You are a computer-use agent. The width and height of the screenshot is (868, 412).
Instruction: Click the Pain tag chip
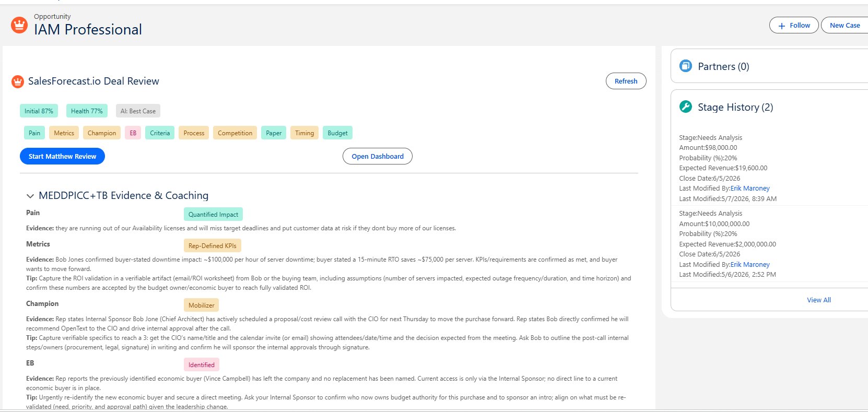(x=34, y=133)
